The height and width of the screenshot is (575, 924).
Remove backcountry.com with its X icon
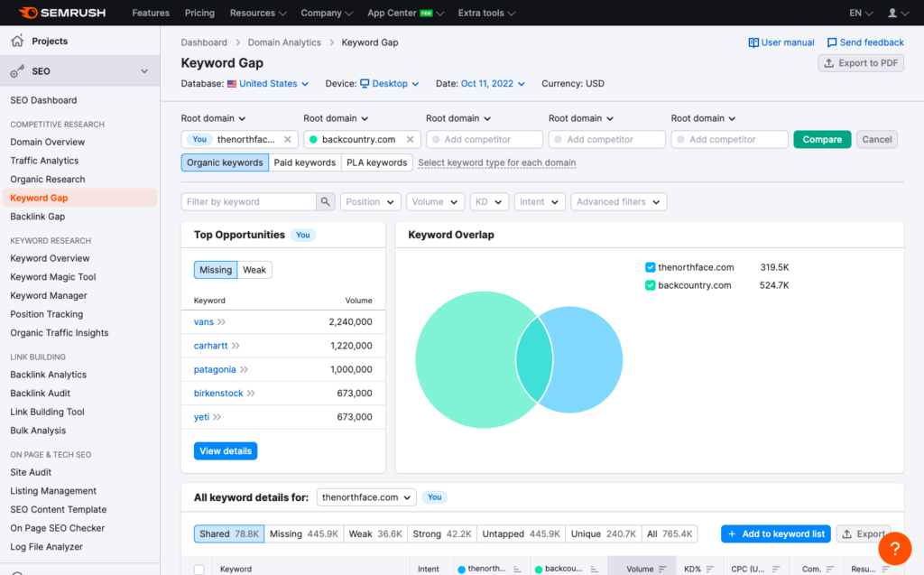click(411, 139)
